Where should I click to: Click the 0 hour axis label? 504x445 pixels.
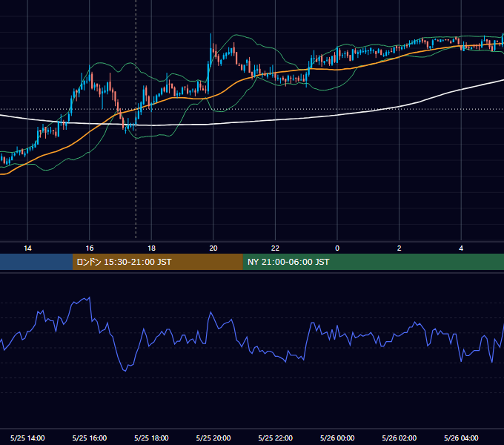pos(337,248)
